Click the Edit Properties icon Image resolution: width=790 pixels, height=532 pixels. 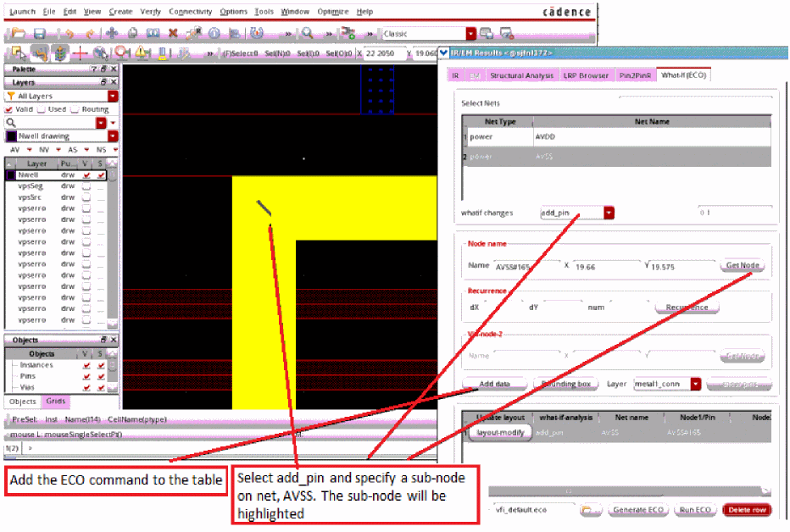(193, 34)
